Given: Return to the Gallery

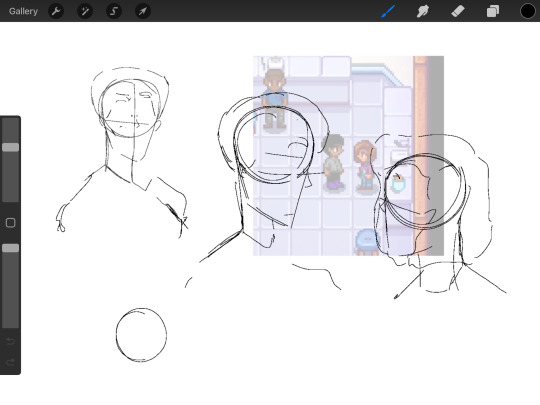Looking at the screenshot, I should [23, 11].
